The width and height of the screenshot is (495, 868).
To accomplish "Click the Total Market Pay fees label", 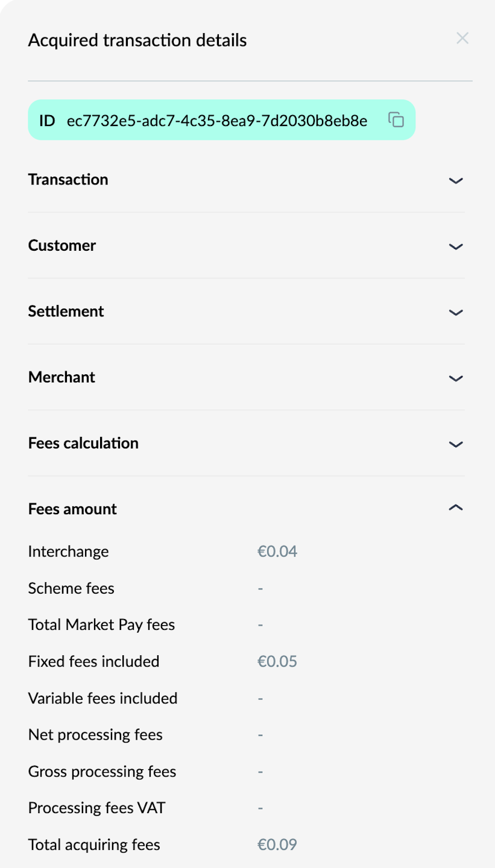I will pyautogui.click(x=101, y=624).
